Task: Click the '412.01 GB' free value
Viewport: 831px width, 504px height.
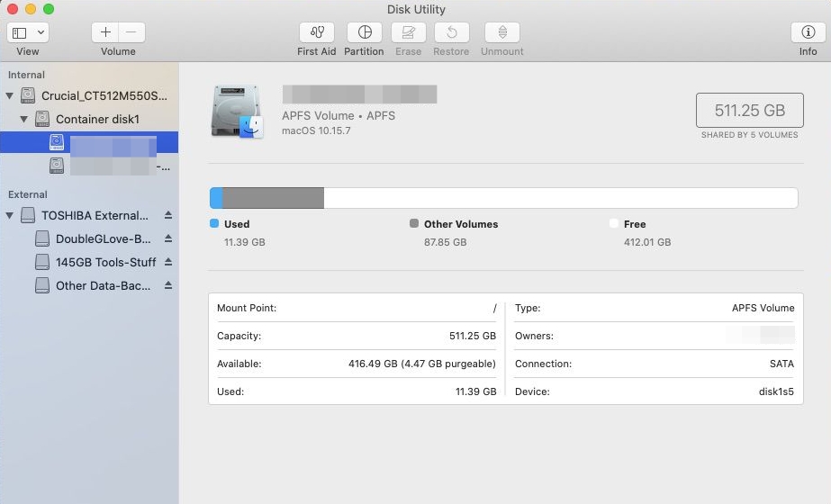Action: pyautogui.click(x=647, y=242)
